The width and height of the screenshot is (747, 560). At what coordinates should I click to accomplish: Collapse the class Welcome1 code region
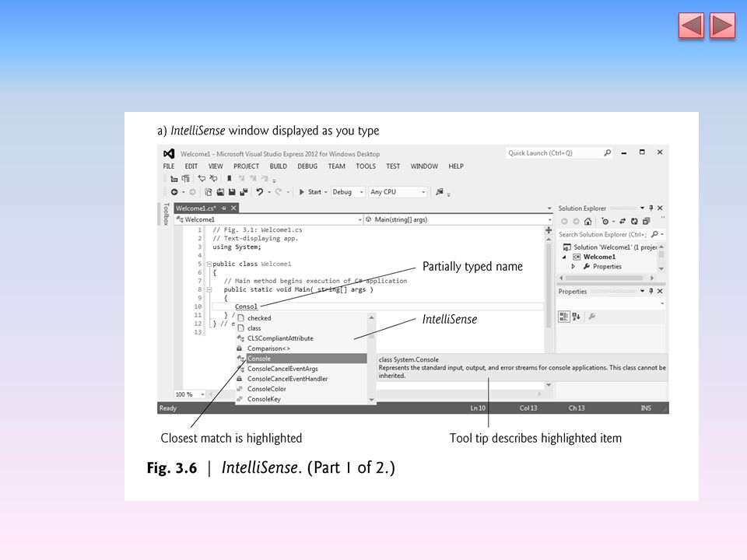[x=209, y=264]
